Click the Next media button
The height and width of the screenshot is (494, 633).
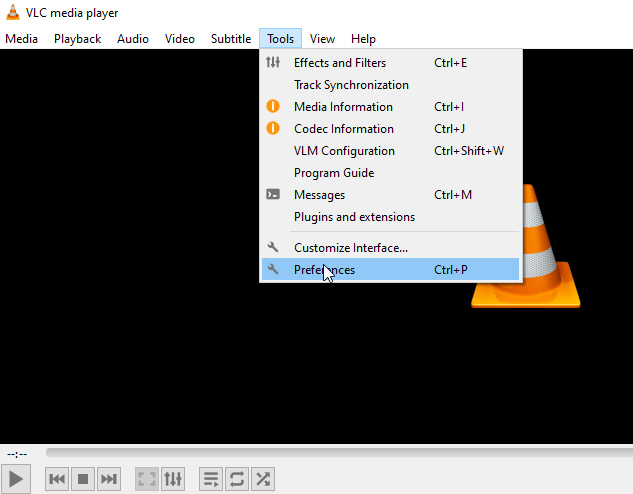[109, 479]
